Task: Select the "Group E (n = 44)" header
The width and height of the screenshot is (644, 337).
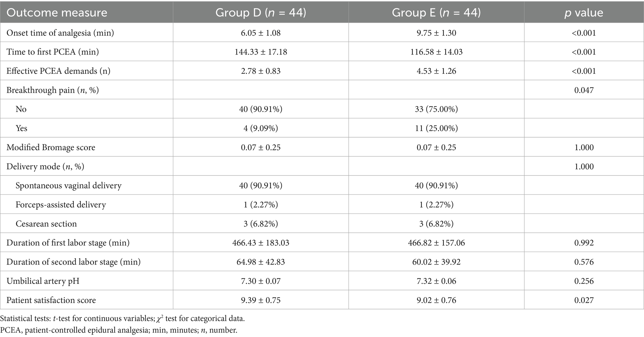Action: click(x=436, y=12)
